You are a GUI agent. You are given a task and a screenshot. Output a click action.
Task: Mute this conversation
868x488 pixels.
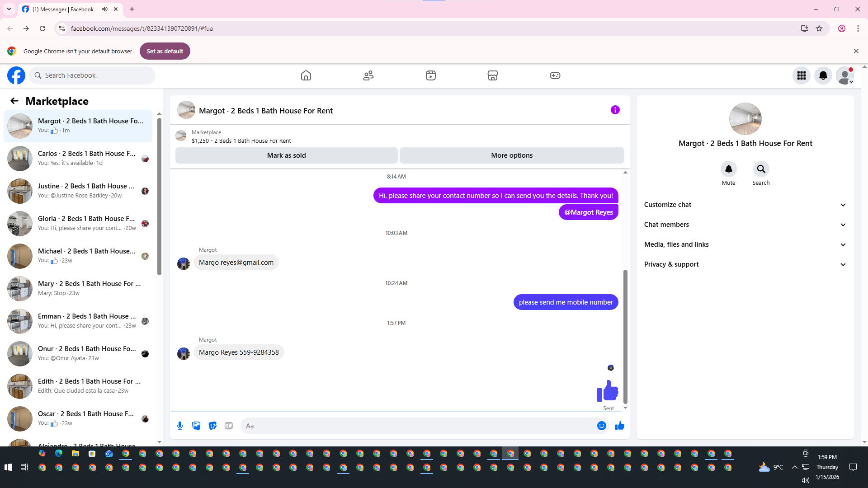tap(728, 169)
